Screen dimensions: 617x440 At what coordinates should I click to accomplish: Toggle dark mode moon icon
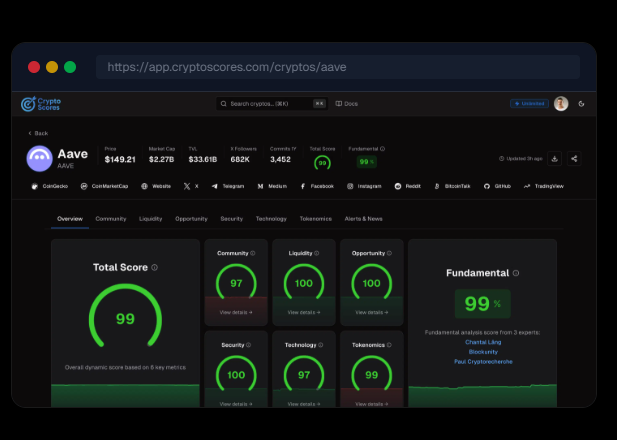[581, 103]
